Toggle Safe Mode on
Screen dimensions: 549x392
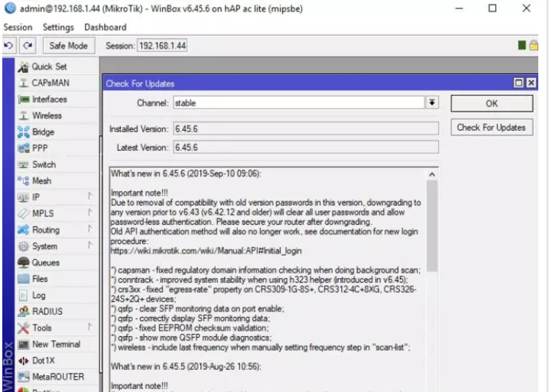tap(68, 46)
